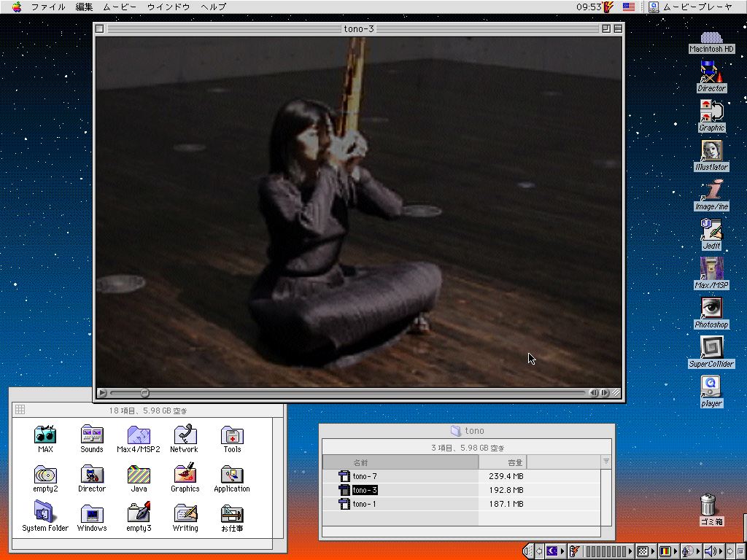Select the Max/MSP desktop icon

(x=711, y=269)
